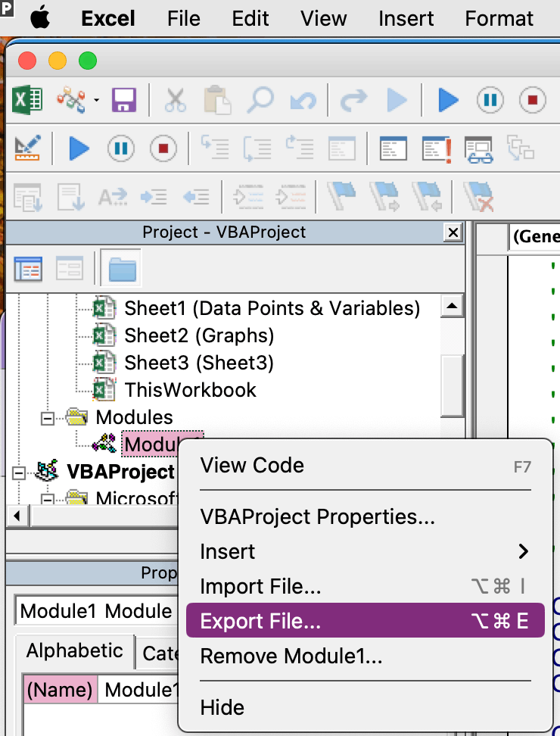Collapse the Modules folder
The width and height of the screenshot is (560, 736).
pos(48,418)
